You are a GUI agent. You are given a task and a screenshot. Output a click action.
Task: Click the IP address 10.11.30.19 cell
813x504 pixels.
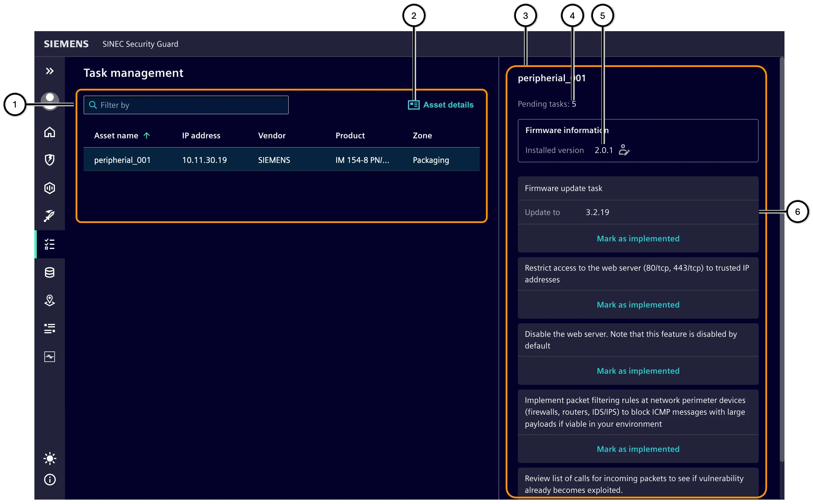[x=204, y=160]
